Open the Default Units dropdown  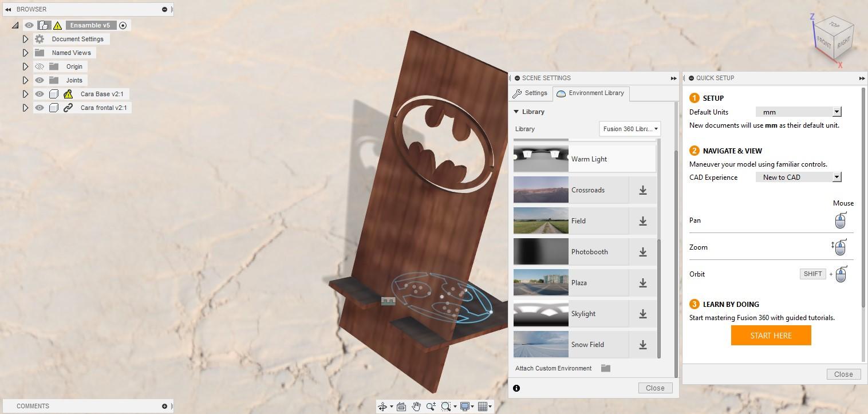(798, 112)
